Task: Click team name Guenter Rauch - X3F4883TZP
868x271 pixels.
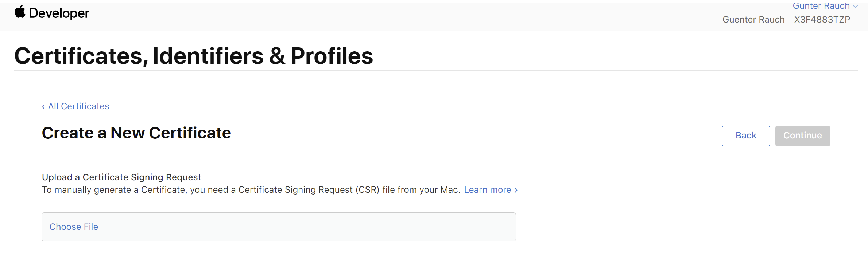Action: click(786, 20)
